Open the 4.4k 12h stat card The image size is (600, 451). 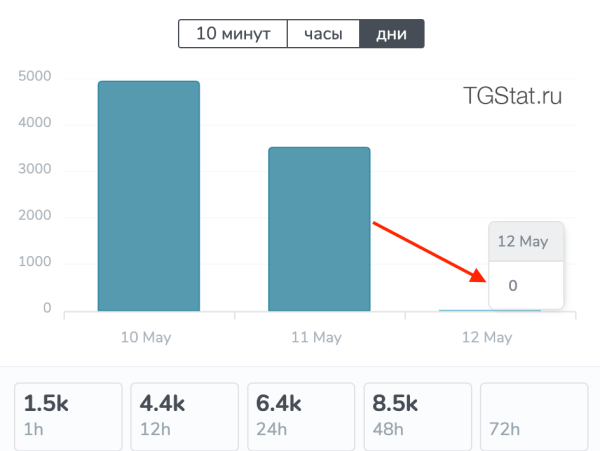click(185, 416)
